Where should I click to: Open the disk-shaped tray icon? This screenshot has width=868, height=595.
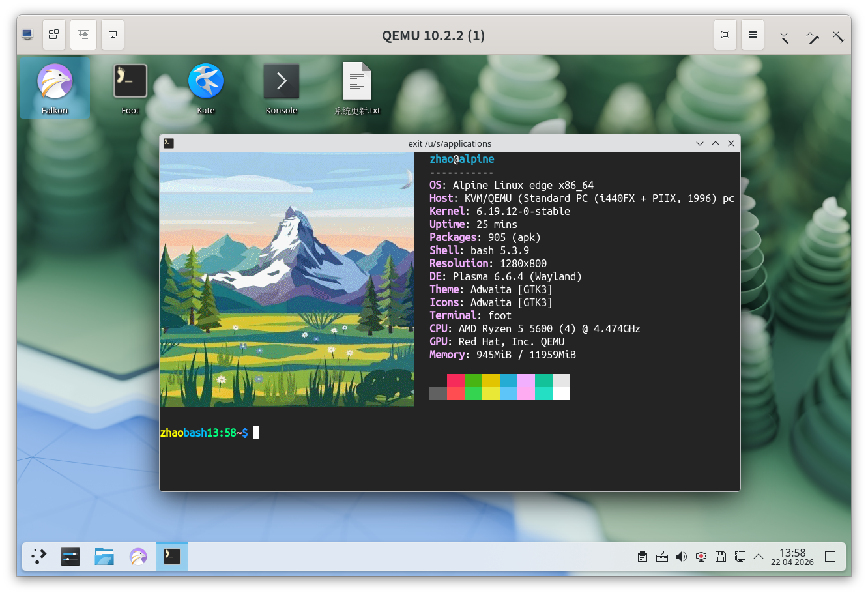(721, 557)
